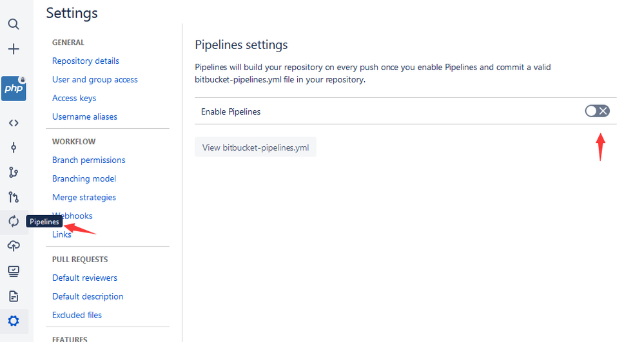Click the Pipelines settings heading

click(241, 44)
